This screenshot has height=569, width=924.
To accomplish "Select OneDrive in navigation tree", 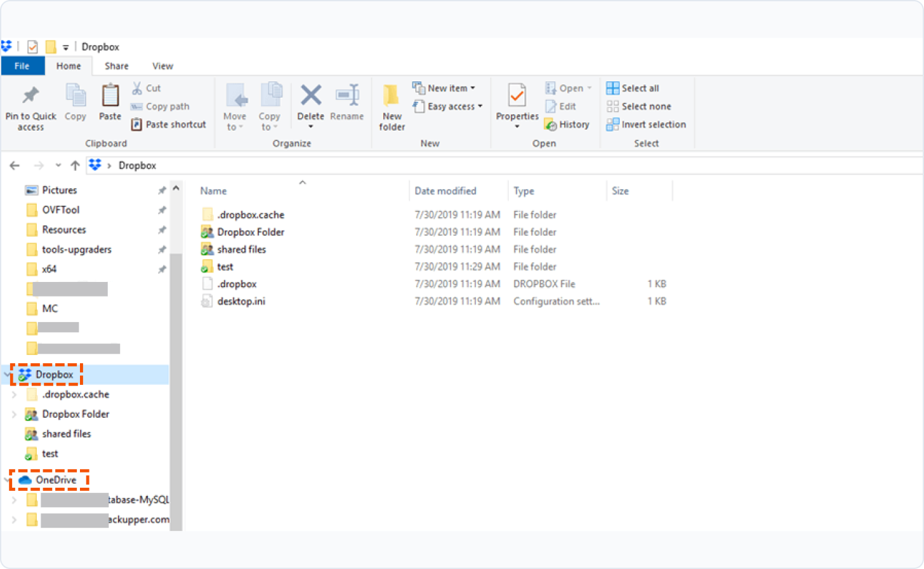I will (56, 479).
